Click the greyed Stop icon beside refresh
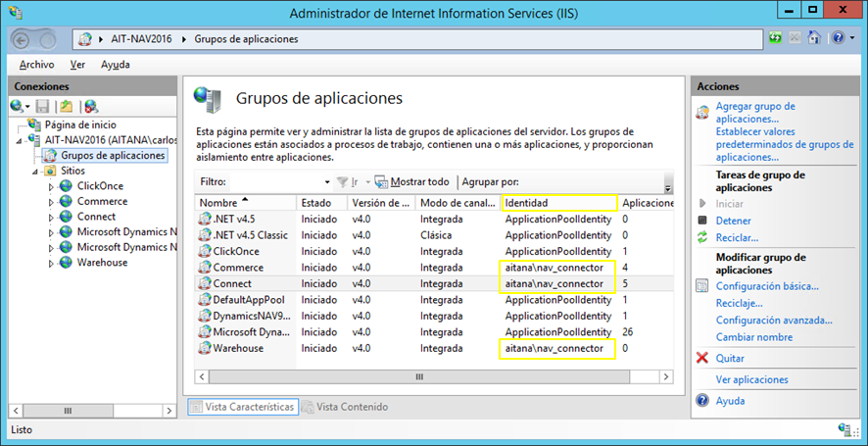 click(x=795, y=38)
